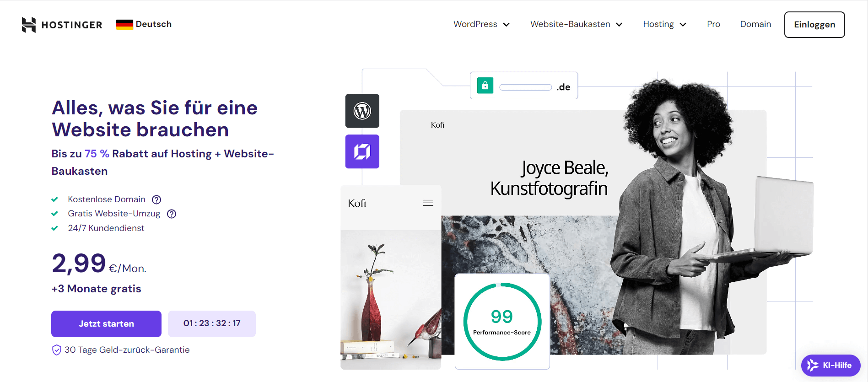Click the green padlock icon
The width and height of the screenshot is (868, 382).
click(485, 86)
